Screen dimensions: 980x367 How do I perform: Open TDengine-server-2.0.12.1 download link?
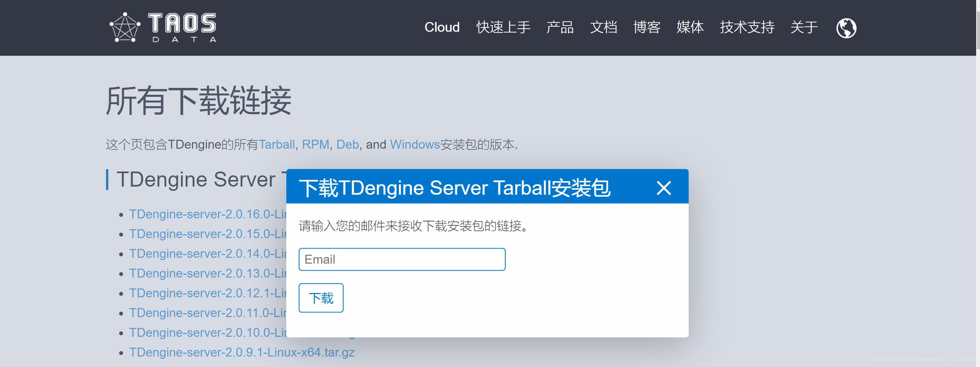[x=208, y=293]
